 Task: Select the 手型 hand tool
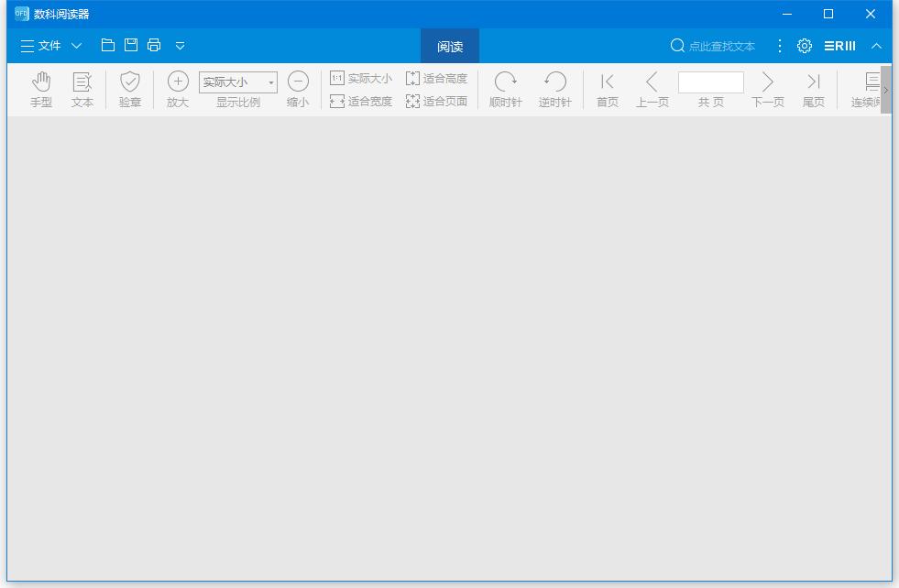(41, 90)
